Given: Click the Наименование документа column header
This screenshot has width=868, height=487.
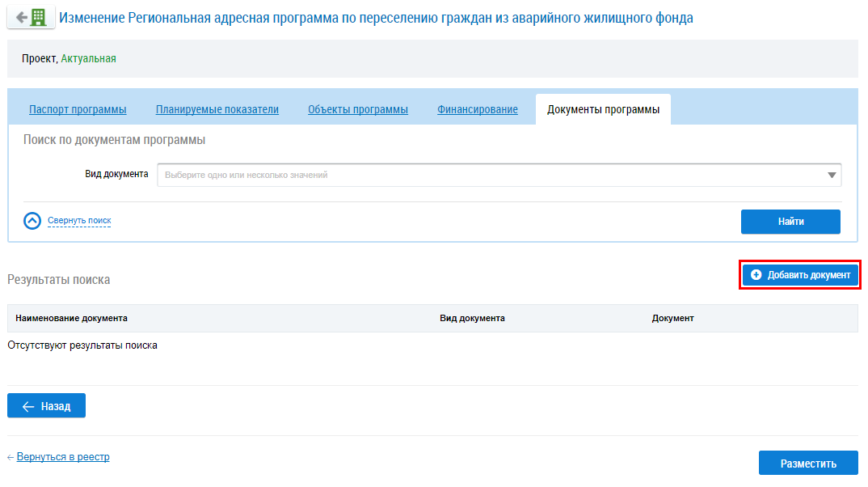Looking at the screenshot, I should 71,318.
